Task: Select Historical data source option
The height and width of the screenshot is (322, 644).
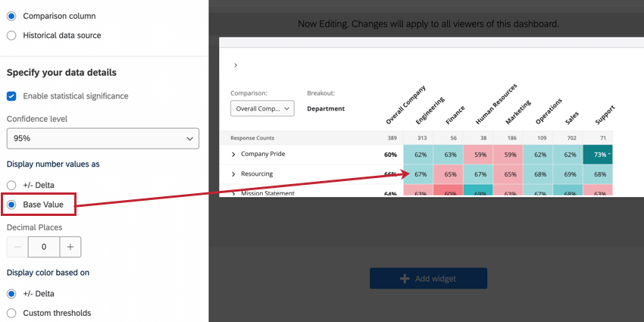Action: click(11, 36)
